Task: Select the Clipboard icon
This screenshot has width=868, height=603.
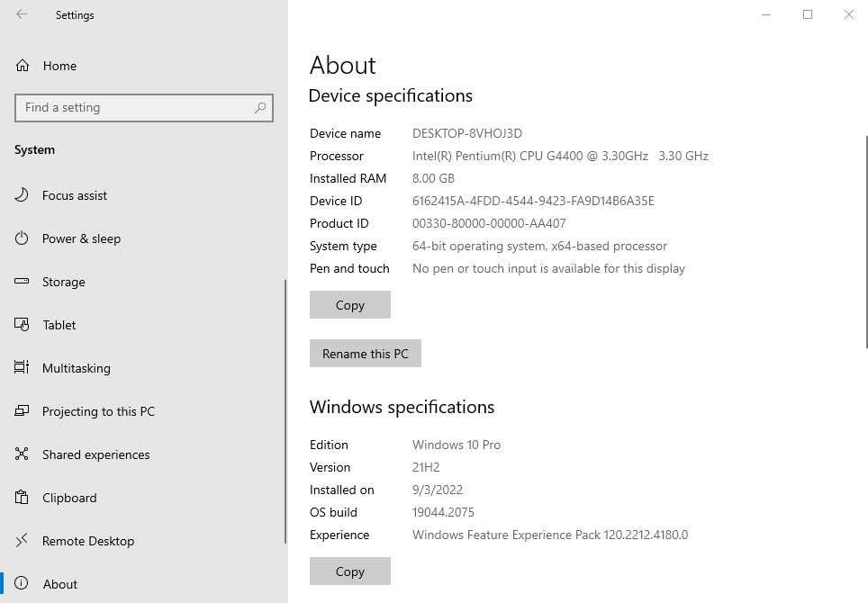Action: coord(22,497)
